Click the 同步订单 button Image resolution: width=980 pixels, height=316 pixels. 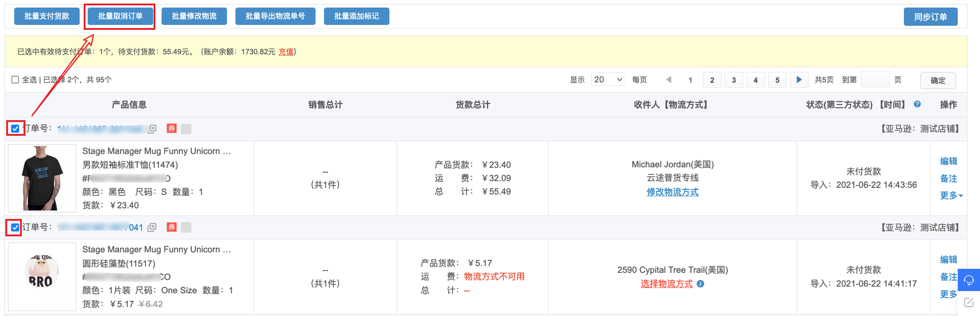(930, 17)
